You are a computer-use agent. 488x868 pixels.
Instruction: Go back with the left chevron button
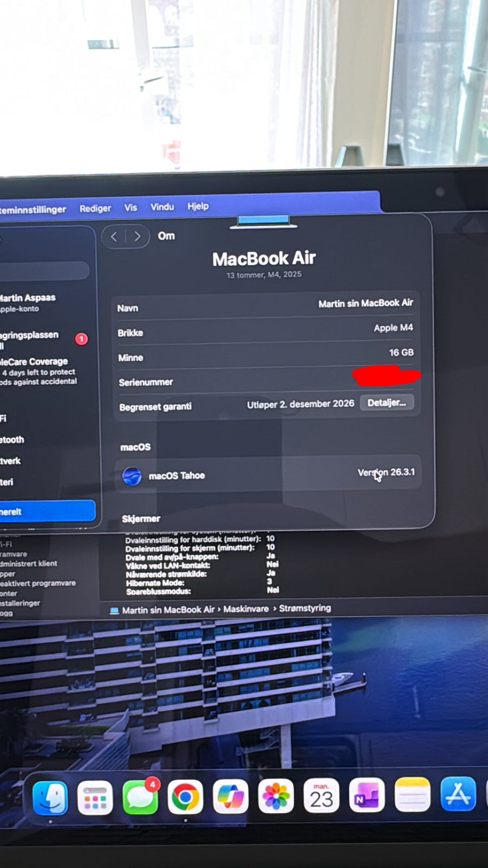pyautogui.click(x=114, y=237)
